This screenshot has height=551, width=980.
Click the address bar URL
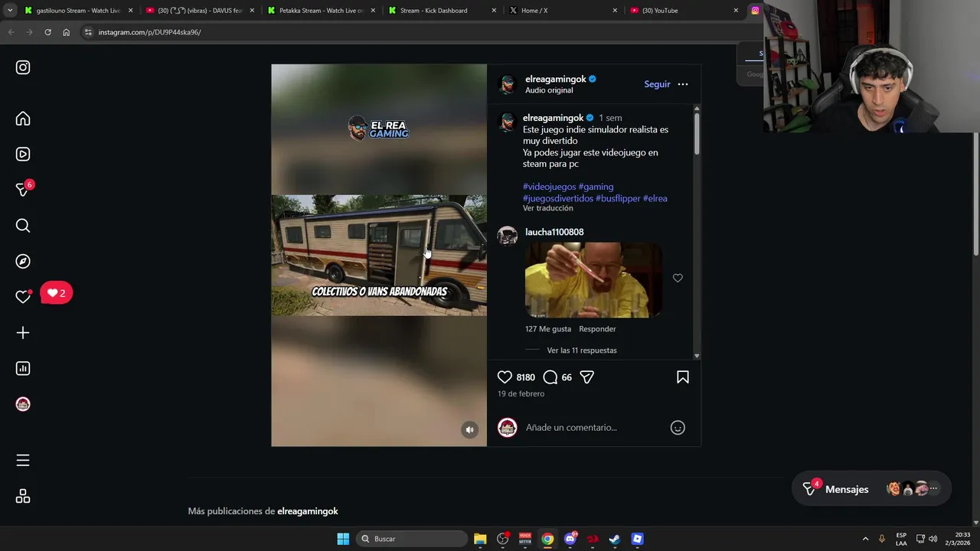(x=149, y=32)
